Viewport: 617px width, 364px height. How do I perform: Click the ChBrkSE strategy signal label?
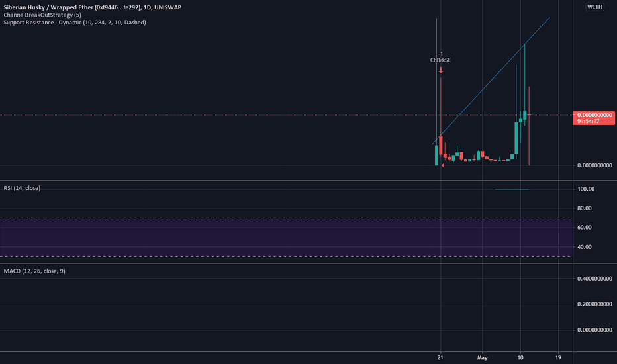point(440,60)
